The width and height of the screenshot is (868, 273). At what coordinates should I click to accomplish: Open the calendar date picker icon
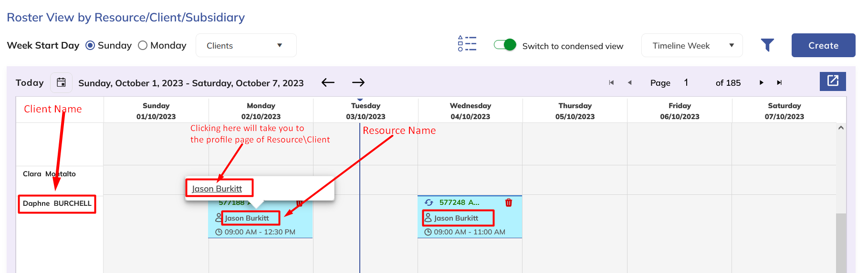[x=61, y=82]
